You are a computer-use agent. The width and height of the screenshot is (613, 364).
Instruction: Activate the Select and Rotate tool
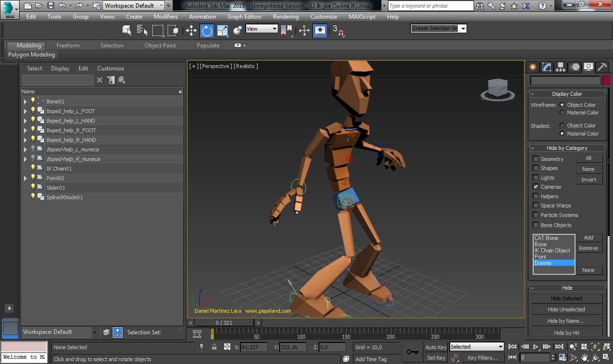[207, 31]
